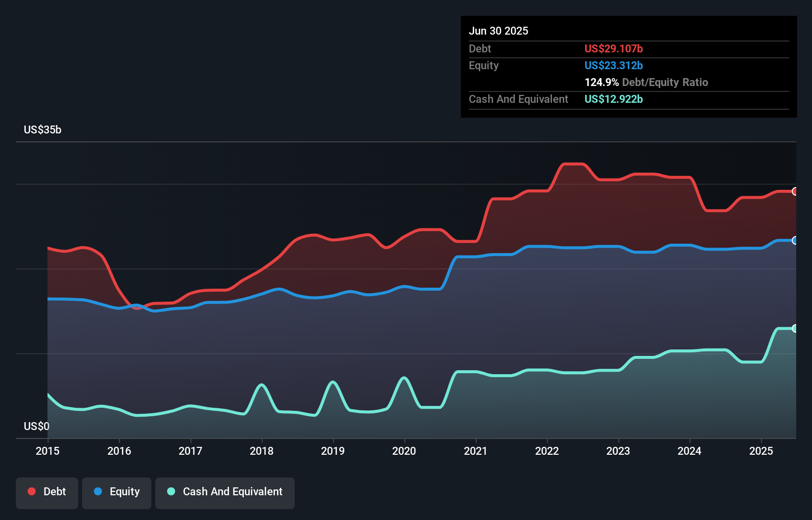Select the red endpoint marker on the Debt line

[x=795, y=191]
